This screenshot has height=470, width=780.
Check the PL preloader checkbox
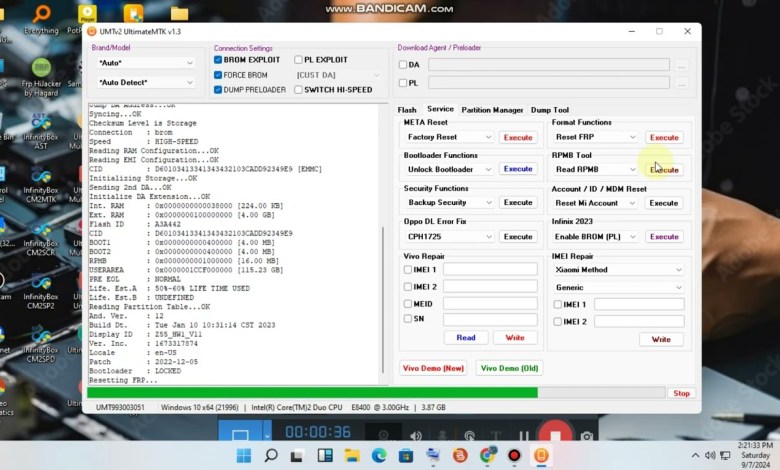click(403, 83)
